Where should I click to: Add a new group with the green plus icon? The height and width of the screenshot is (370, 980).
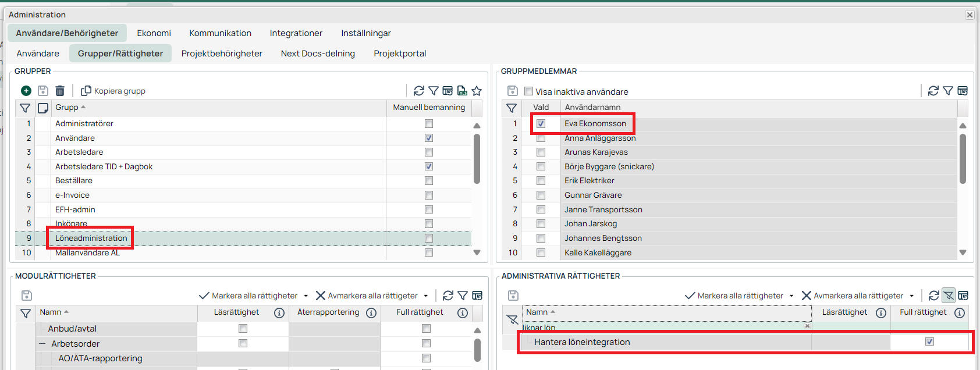[26, 91]
